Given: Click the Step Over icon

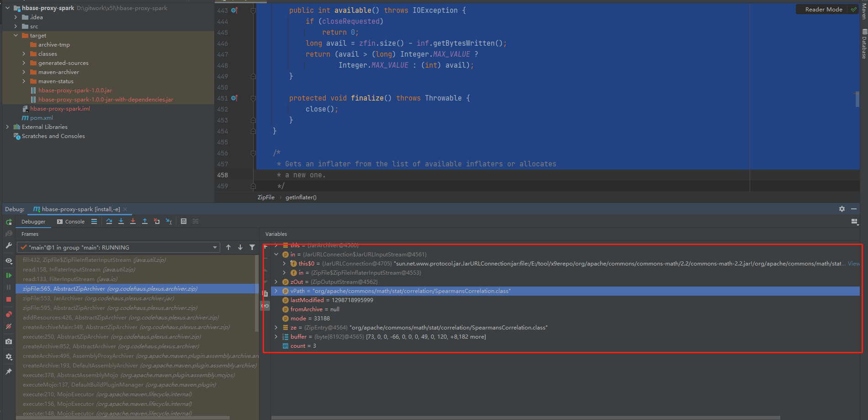Looking at the screenshot, I should pyautogui.click(x=109, y=221).
